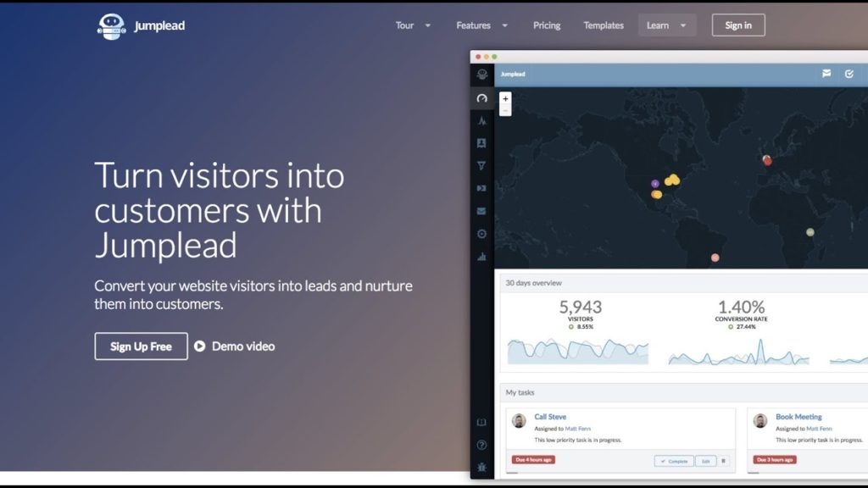Expand the Tour dropdown in navigation
Screen dimensions: 868x488
(413, 25)
